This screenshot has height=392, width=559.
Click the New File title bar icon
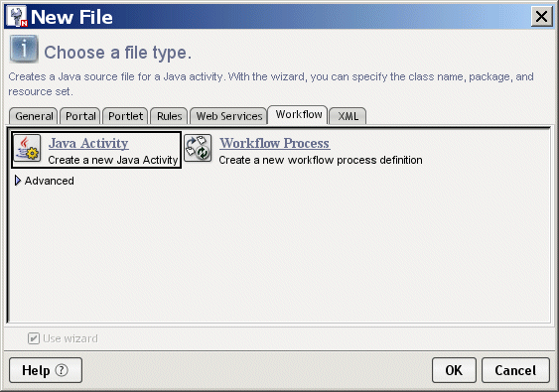[17, 17]
